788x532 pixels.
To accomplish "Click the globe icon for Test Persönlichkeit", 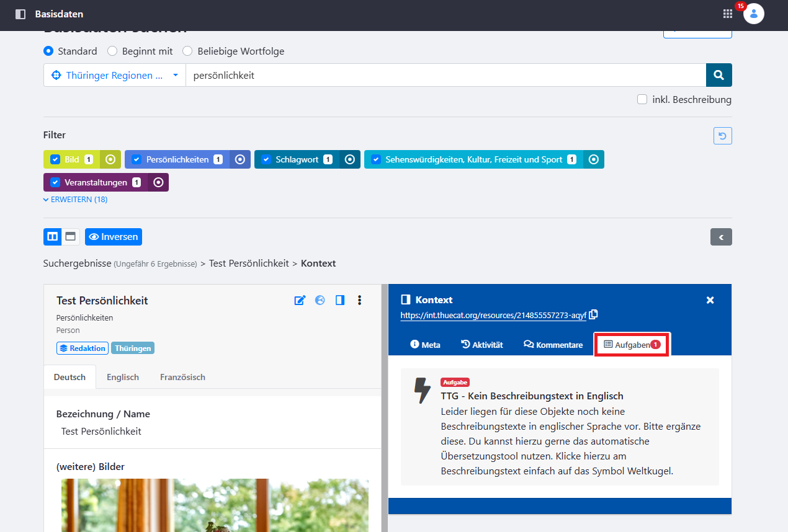I will [x=320, y=300].
